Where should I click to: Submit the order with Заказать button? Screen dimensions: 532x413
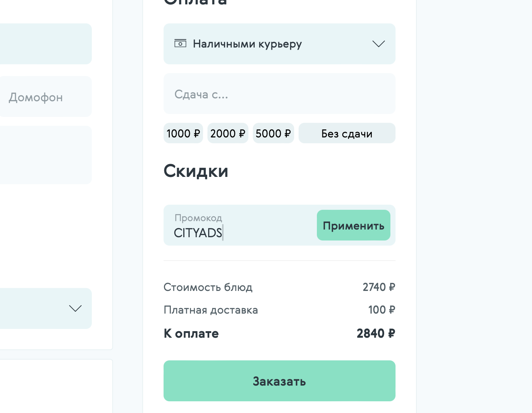click(279, 381)
